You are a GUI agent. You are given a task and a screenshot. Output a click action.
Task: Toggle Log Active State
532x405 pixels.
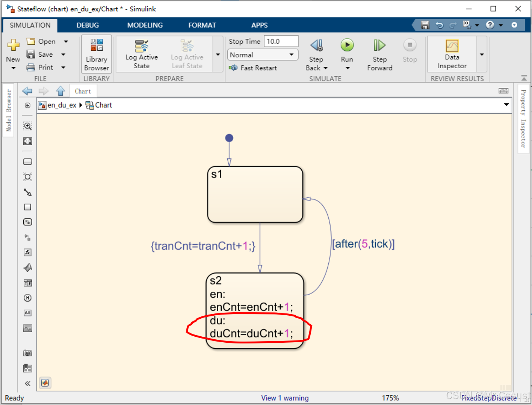point(142,54)
